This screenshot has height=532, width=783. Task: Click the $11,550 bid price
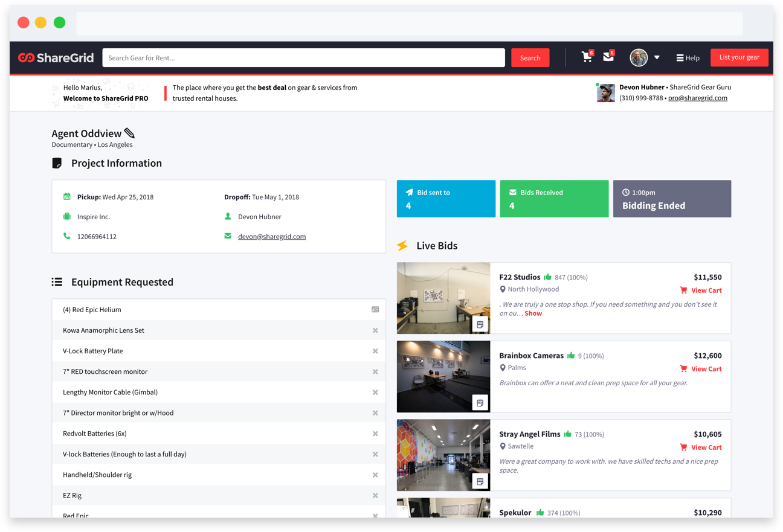tap(707, 277)
